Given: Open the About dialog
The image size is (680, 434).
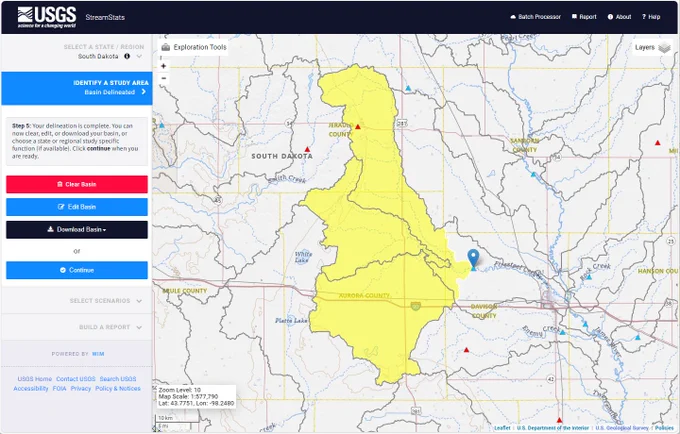Looking at the screenshot, I should coord(619,17).
